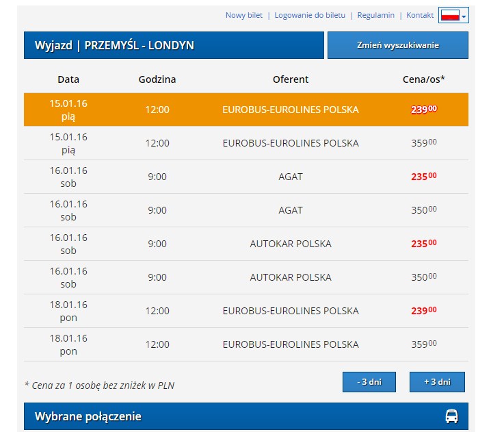The image size is (504, 432).
Task: Select the AUTOKAR POLSKA offer priced 235
Action: click(246, 244)
